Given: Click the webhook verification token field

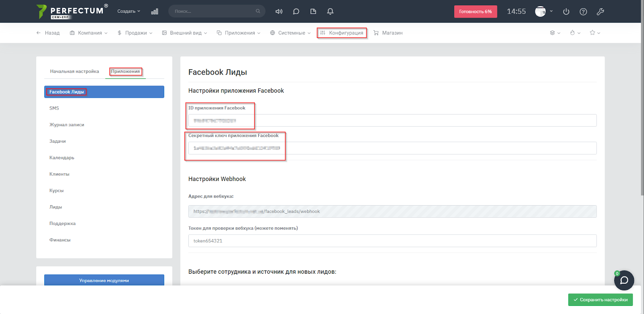Looking at the screenshot, I should (x=392, y=241).
